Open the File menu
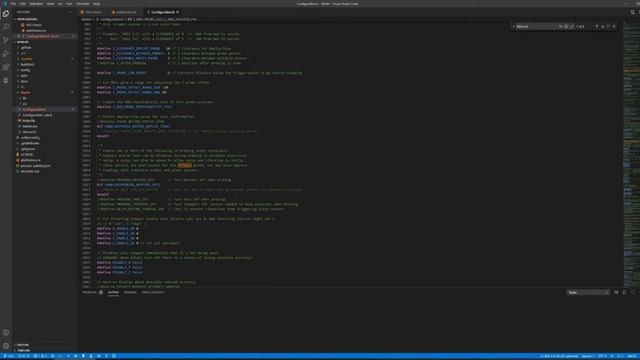This screenshot has width=640, height=360. coord(13,4)
